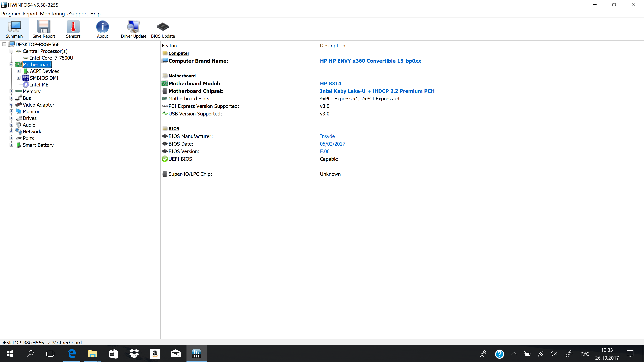Select the Drives tree item
Screen dimensions: 644x362
(x=30, y=118)
